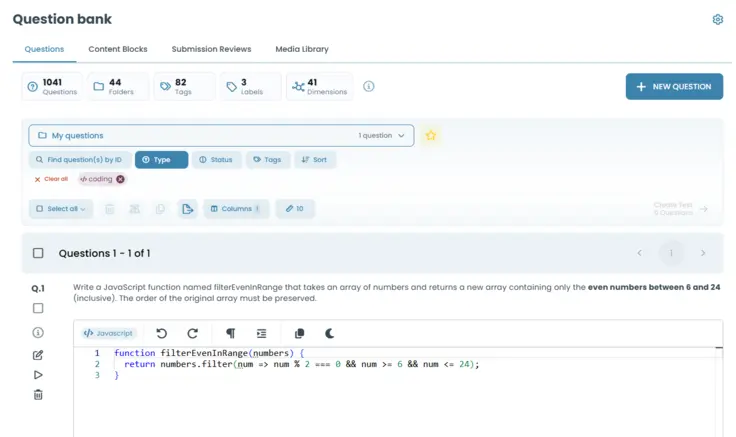Delete question Q.1 with trash icon
This screenshot has width=736, height=437.
click(x=38, y=395)
